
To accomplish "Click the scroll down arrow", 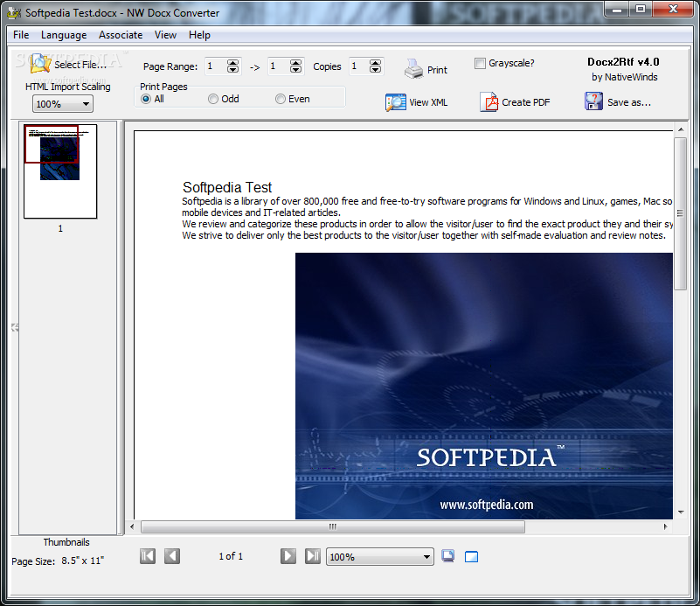I will (x=681, y=512).
